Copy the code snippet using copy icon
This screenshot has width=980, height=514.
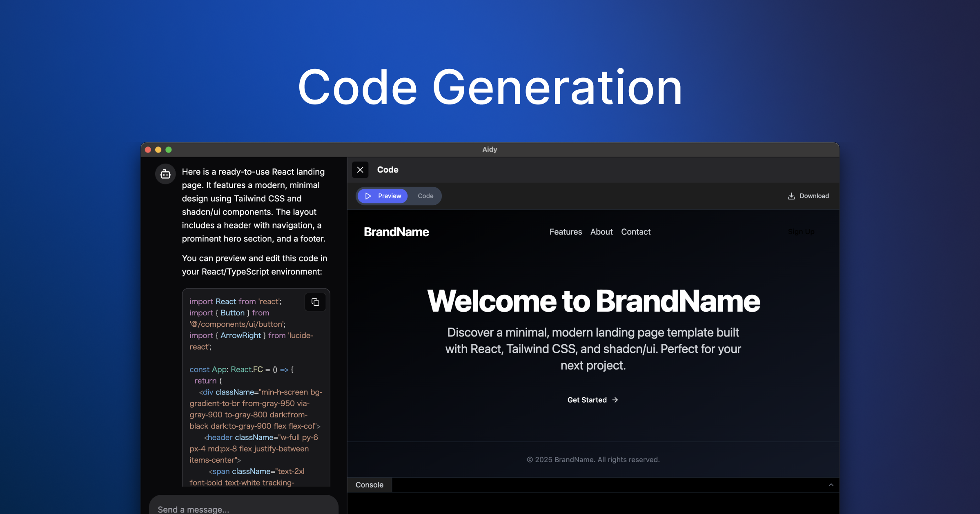[315, 302]
